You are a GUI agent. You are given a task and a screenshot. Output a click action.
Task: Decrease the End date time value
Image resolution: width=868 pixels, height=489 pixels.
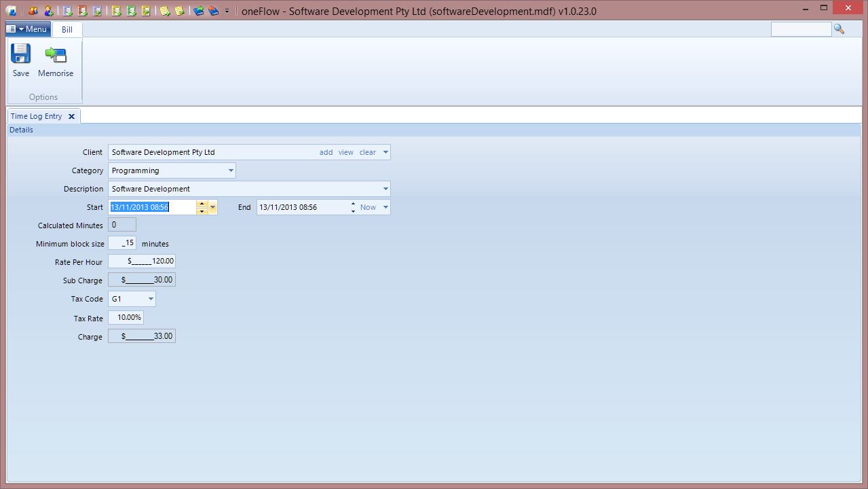click(353, 211)
